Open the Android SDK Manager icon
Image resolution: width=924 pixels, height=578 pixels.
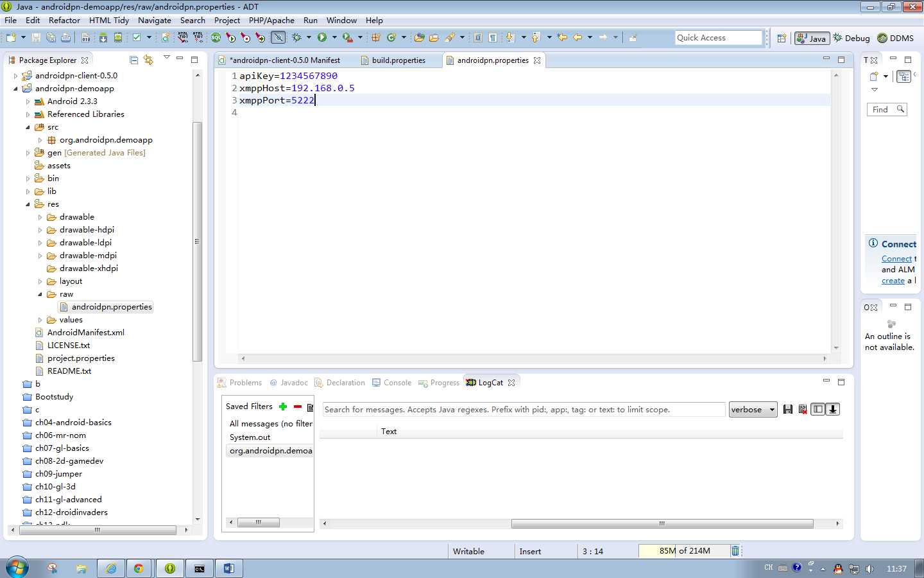click(103, 38)
